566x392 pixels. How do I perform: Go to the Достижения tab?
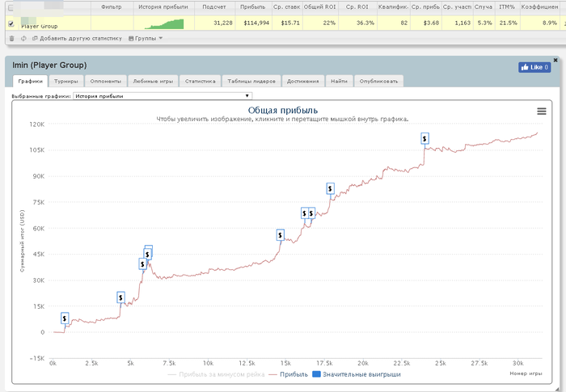pos(303,81)
